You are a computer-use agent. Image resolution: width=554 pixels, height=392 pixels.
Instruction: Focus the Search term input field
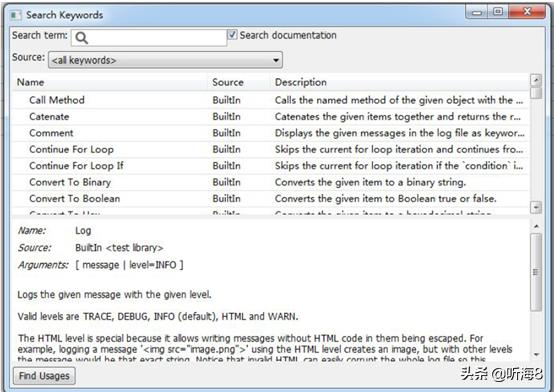(149, 37)
